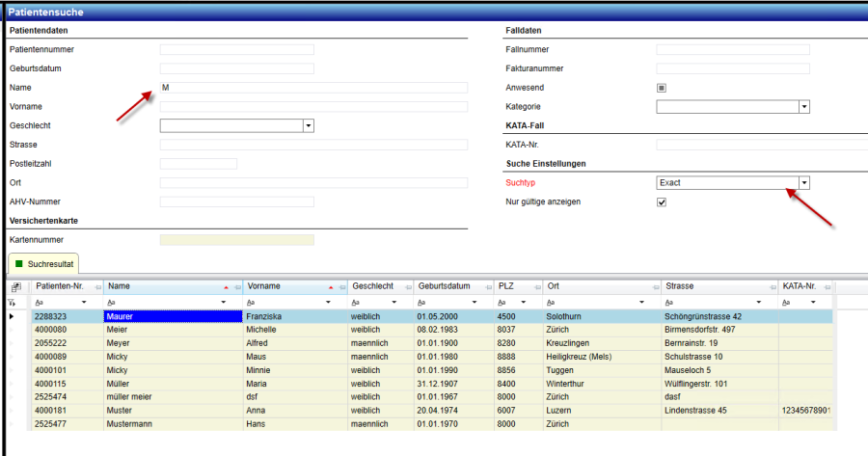Uncheck Nur gültige anzeigen checkbox

click(662, 202)
